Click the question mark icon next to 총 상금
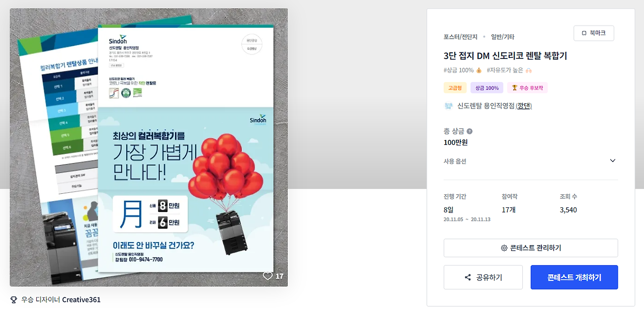The width and height of the screenshot is (644, 309). [469, 131]
